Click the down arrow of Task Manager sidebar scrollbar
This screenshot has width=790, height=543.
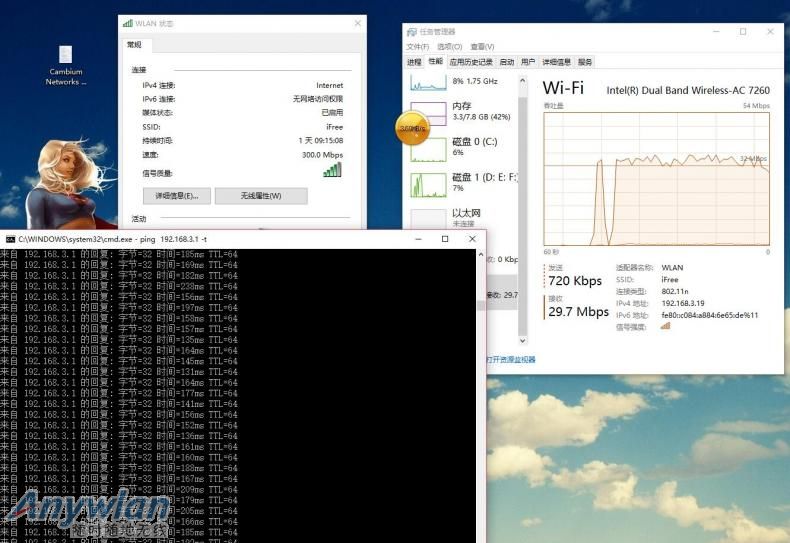tap(522, 341)
